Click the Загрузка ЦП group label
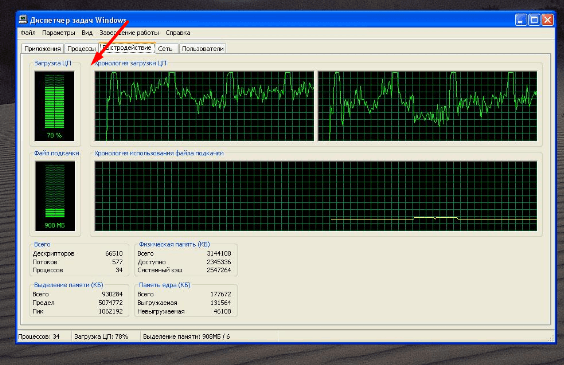 tap(53, 63)
